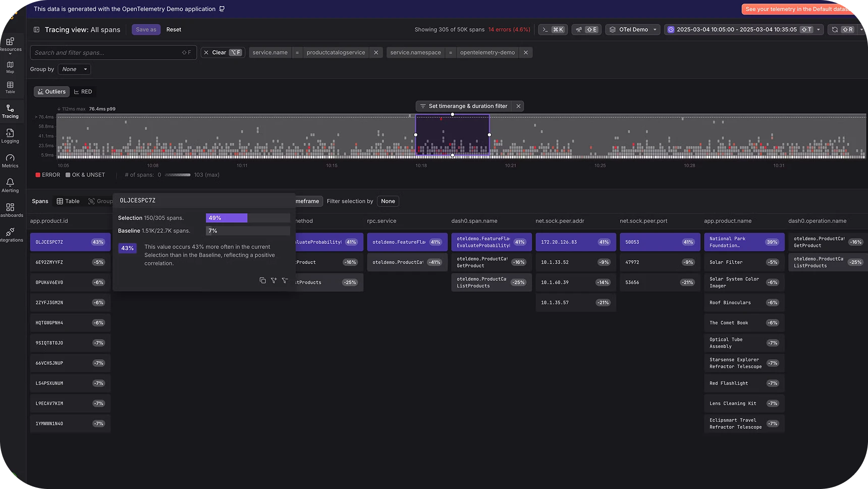Open the OTel Demo dataset dropdown
Viewport: 868px width, 489px height.
[633, 30]
